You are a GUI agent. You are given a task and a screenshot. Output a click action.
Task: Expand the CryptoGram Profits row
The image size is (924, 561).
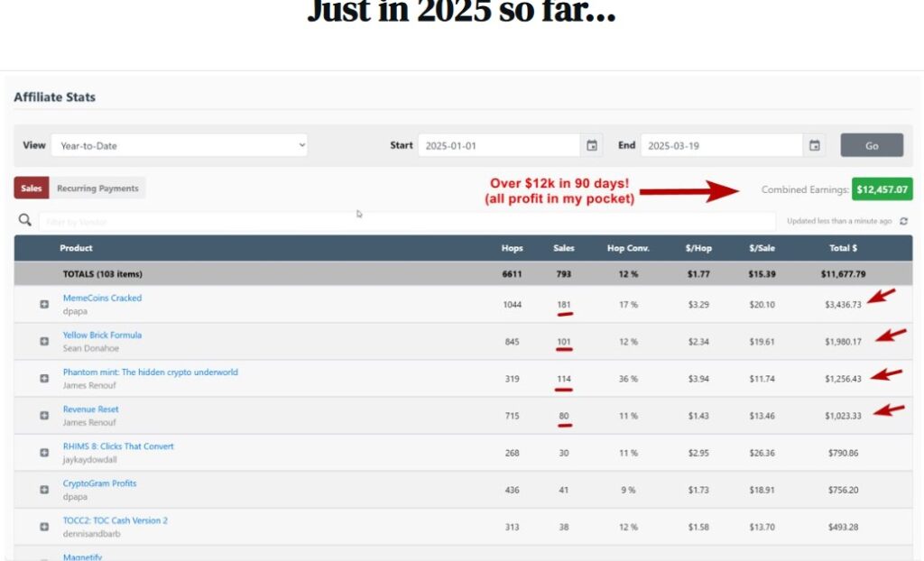pyautogui.click(x=44, y=489)
